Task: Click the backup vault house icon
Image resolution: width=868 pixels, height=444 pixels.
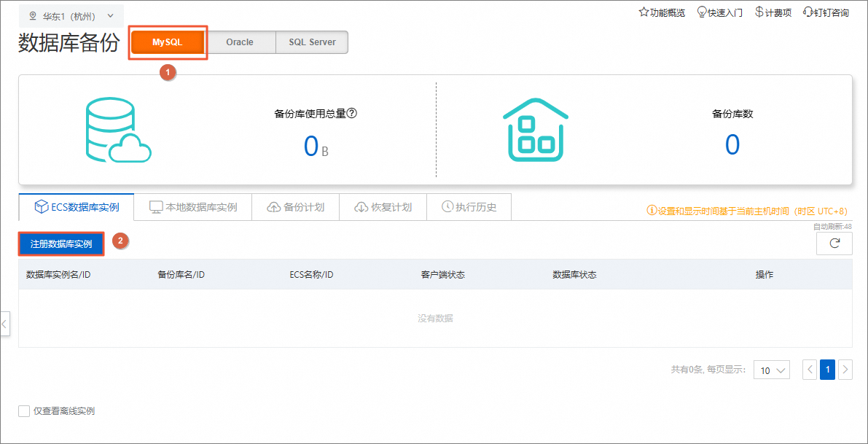Action: point(536,130)
